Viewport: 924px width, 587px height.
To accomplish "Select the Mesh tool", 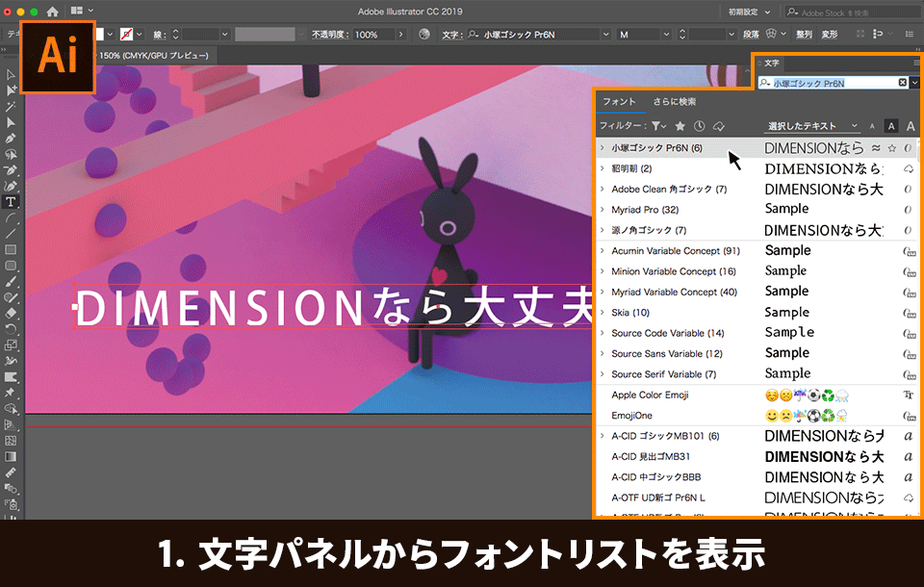I will click(10, 441).
